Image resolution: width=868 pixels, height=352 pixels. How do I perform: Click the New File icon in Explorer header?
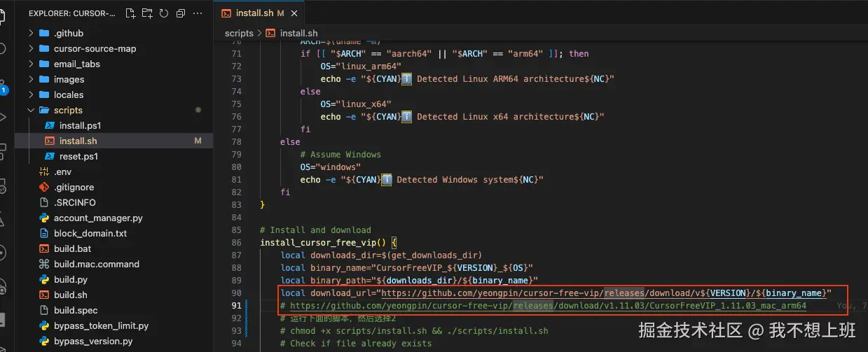point(130,13)
